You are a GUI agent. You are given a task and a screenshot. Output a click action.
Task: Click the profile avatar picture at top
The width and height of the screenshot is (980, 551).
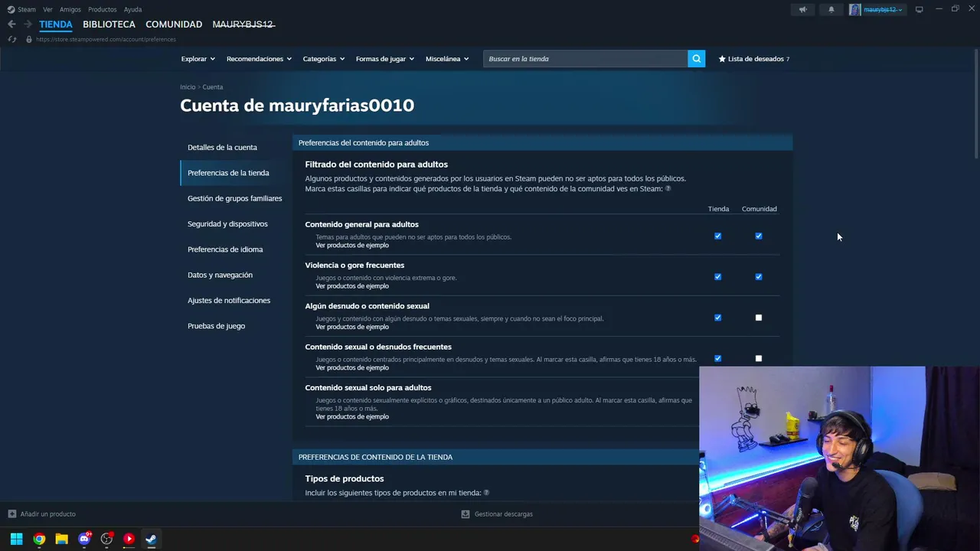tap(854, 10)
